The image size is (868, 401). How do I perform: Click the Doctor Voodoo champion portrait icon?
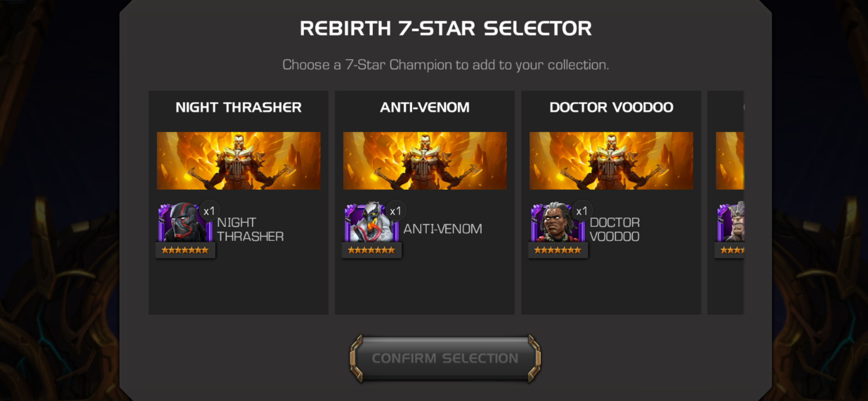pos(557,223)
